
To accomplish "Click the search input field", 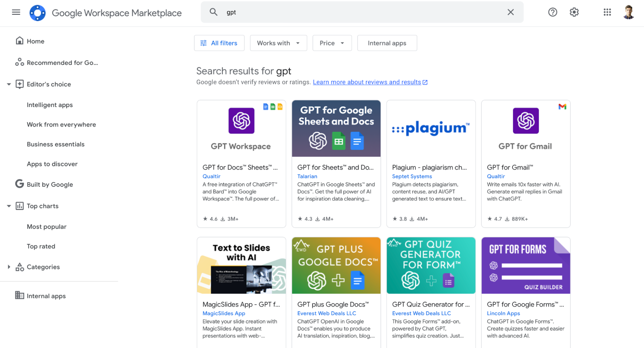I will [361, 12].
